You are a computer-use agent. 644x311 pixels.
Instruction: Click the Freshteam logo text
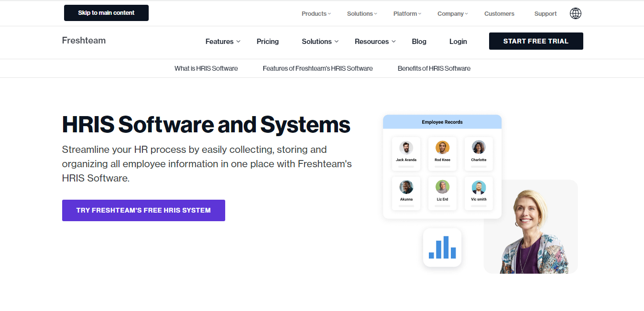pyautogui.click(x=84, y=41)
